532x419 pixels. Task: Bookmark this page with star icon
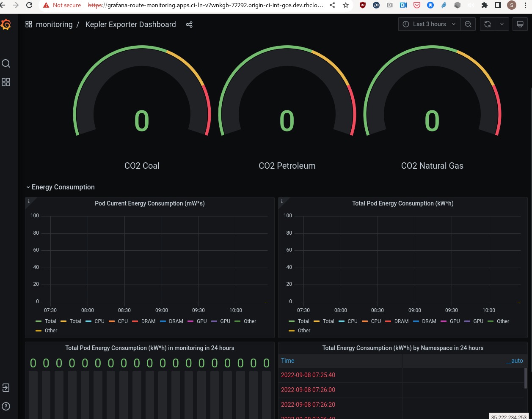tap(346, 5)
